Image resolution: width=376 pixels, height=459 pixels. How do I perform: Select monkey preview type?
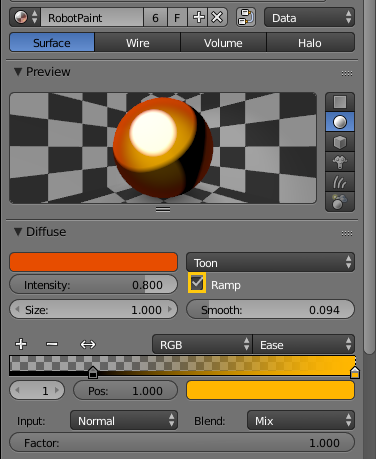tap(340, 162)
